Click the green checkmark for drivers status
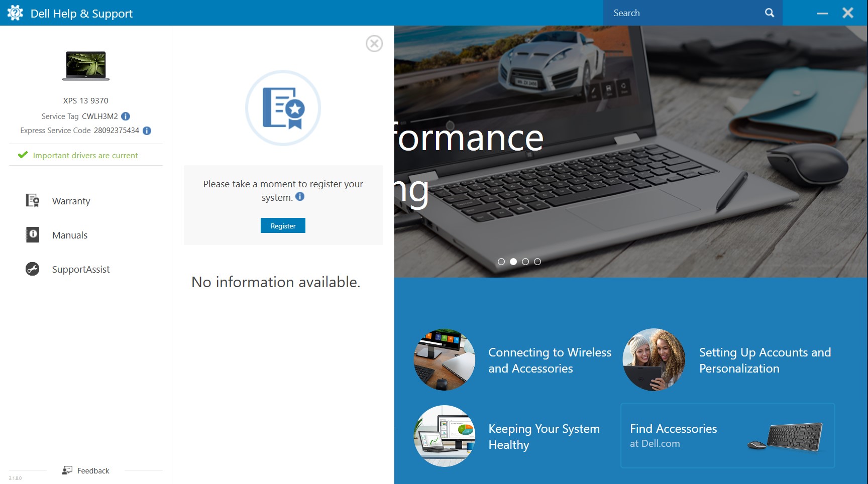The image size is (868, 484). [x=23, y=155]
